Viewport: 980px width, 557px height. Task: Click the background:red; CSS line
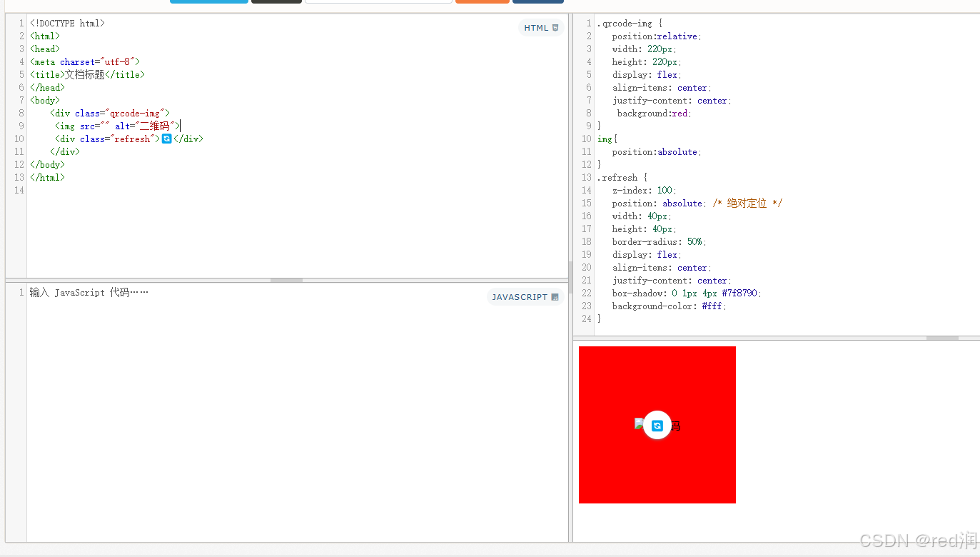pos(655,114)
